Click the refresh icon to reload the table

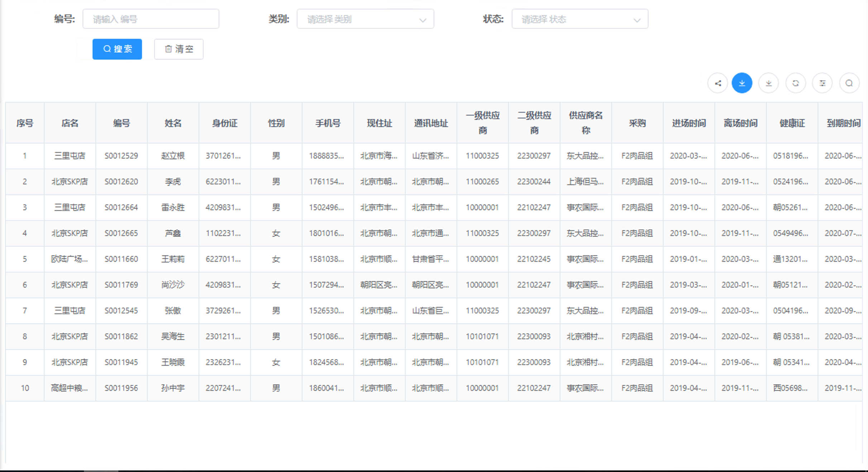(796, 83)
